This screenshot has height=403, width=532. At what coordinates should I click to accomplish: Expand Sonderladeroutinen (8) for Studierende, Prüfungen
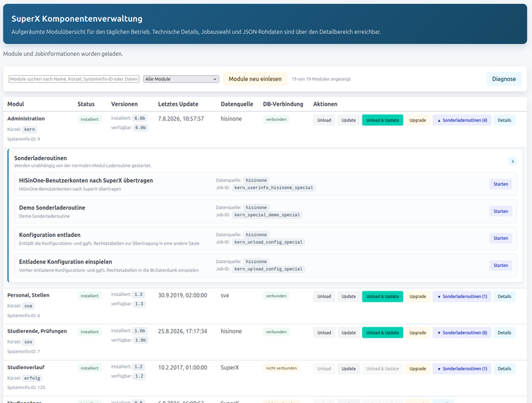coord(462,333)
